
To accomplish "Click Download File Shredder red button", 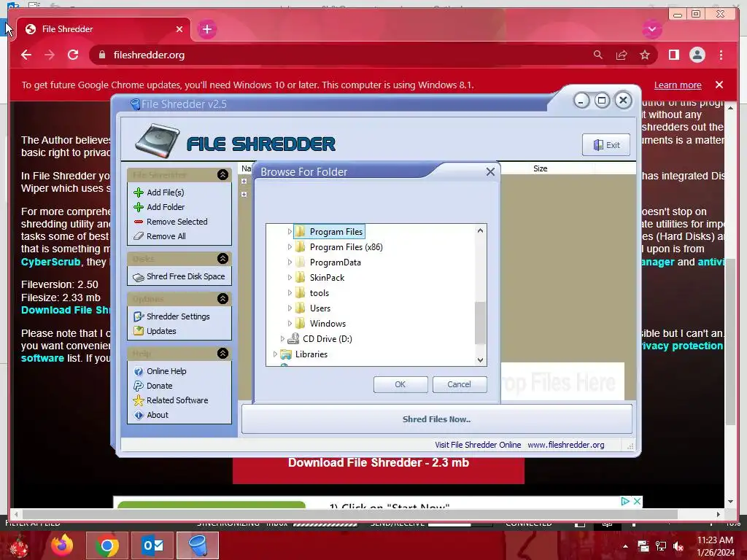I will click(x=379, y=469).
